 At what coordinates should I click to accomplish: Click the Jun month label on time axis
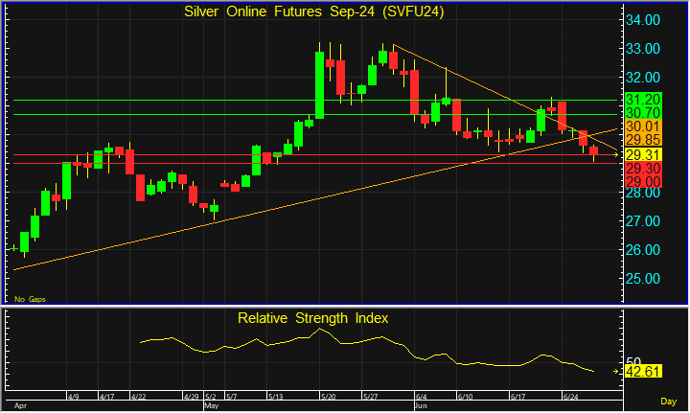(x=421, y=407)
